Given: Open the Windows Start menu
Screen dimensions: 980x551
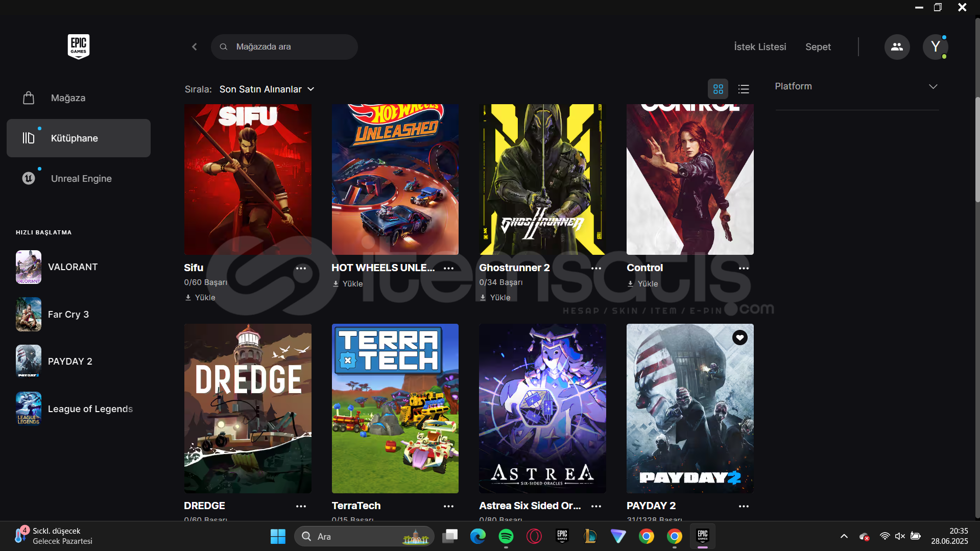Looking at the screenshot, I should pyautogui.click(x=278, y=537).
